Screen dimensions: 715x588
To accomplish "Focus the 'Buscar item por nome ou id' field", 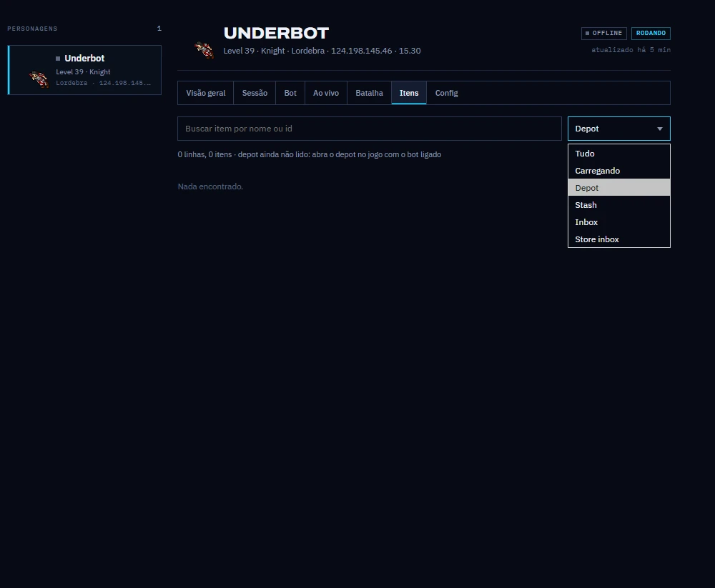I will coord(370,129).
